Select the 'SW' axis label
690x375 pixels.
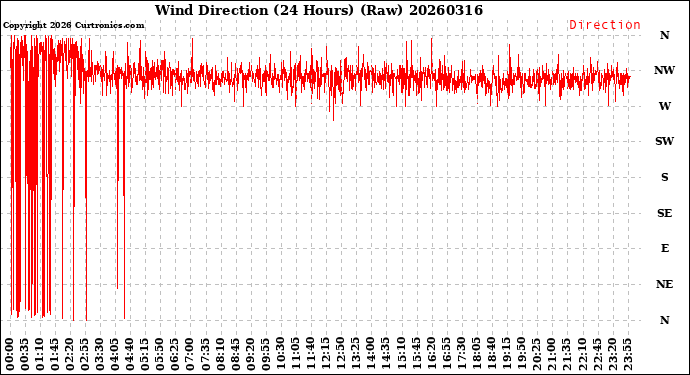pos(664,141)
